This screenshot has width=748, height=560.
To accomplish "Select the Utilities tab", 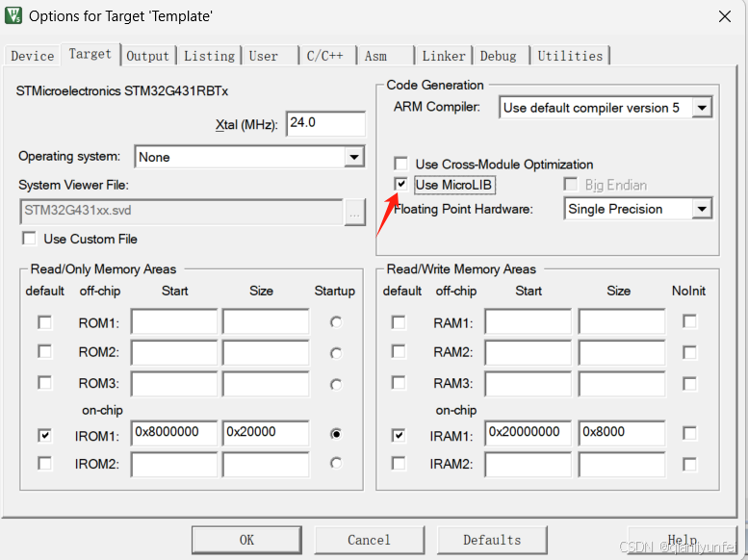I will point(570,56).
